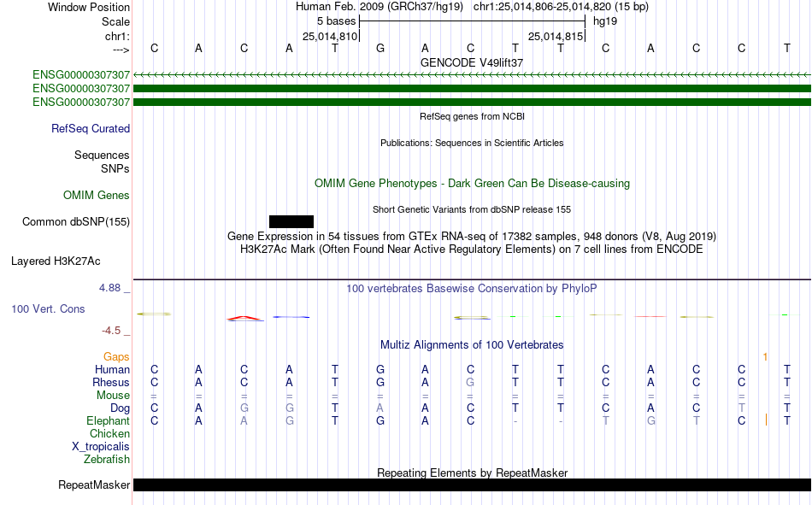This screenshot has height=505, width=812.
Task: Click the Window Position label
Action: click(x=89, y=7)
